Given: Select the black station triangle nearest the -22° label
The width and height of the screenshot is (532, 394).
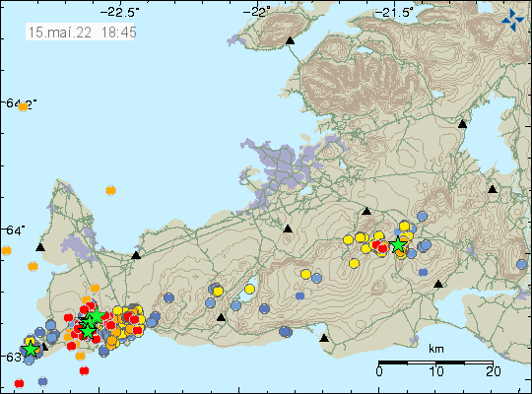Looking at the screenshot, I should click(290, 40).
